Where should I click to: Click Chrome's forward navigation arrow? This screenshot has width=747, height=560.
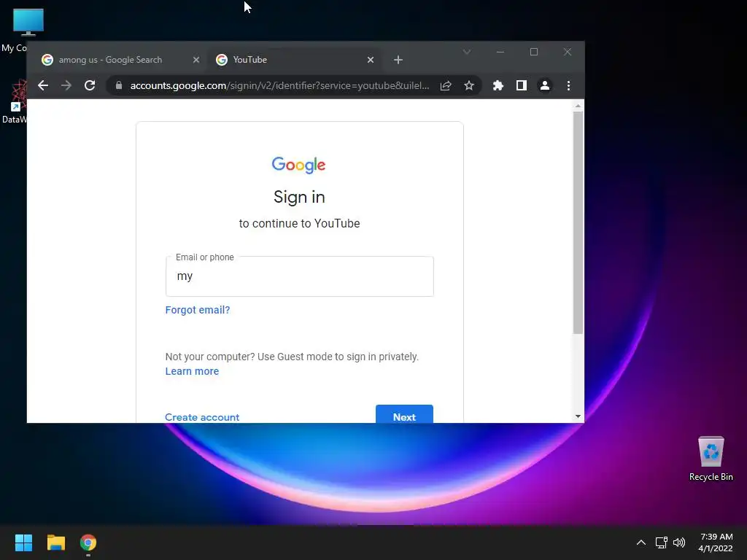[66, 86]
